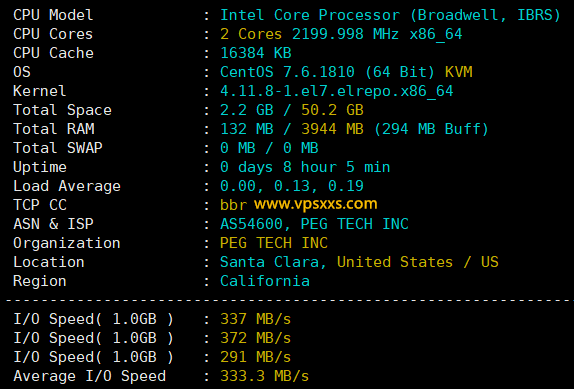Select 'Intel Core Processor (Broadwell, IBRS)' text
The image size is (574, 389).
[390, 15]
